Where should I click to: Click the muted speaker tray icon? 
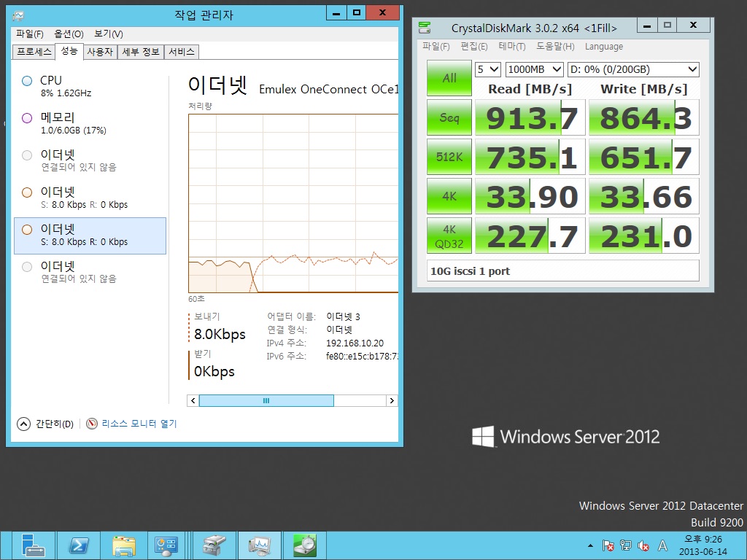(x=643, y=545)
